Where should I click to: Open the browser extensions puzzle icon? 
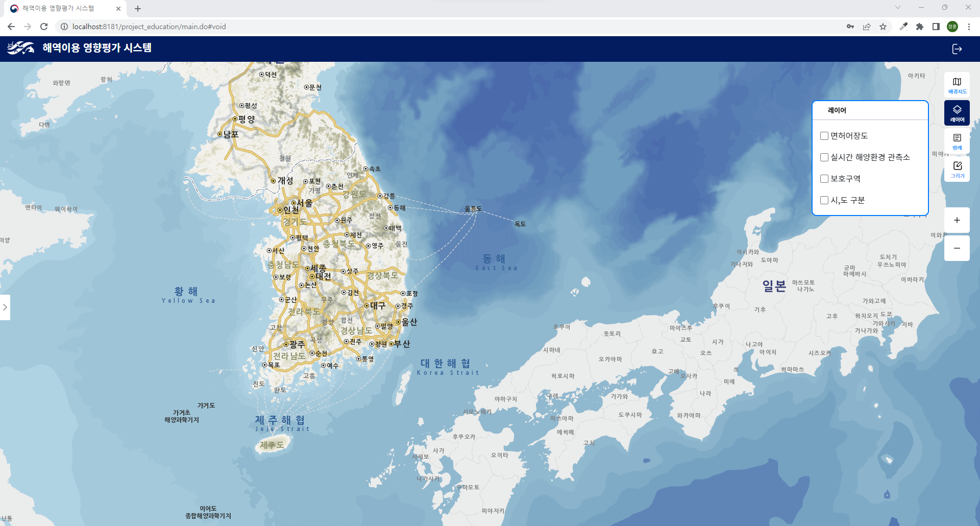click(920, 27)
